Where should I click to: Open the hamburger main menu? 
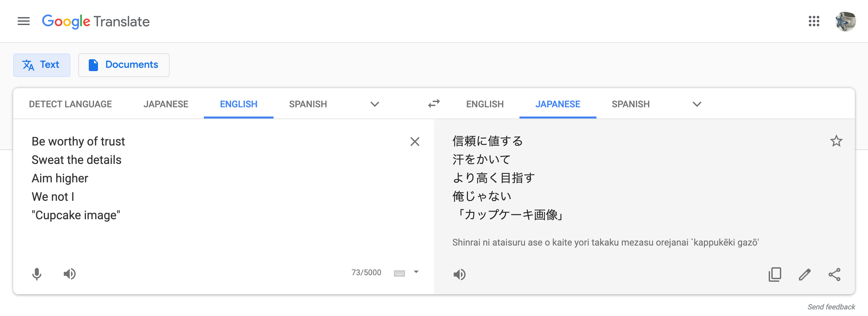[24, 21]
